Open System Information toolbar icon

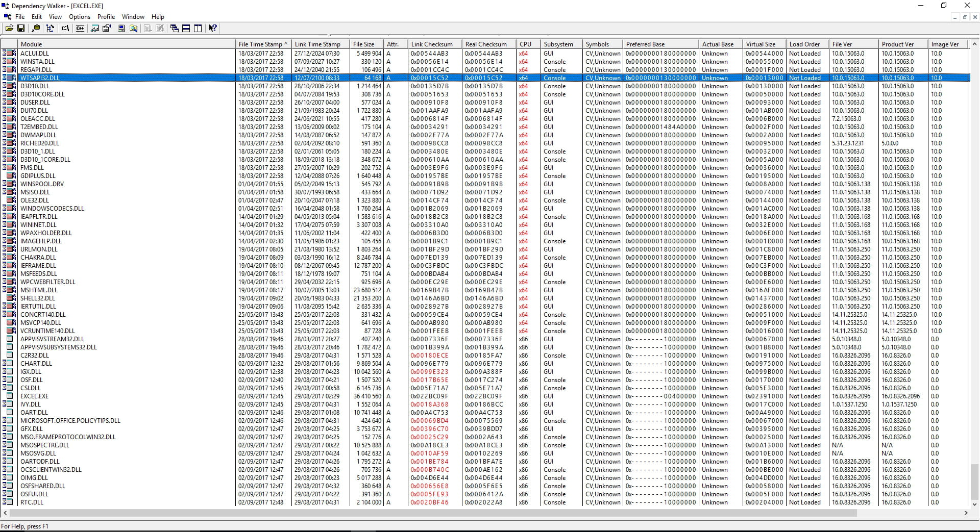click(121, 29)
